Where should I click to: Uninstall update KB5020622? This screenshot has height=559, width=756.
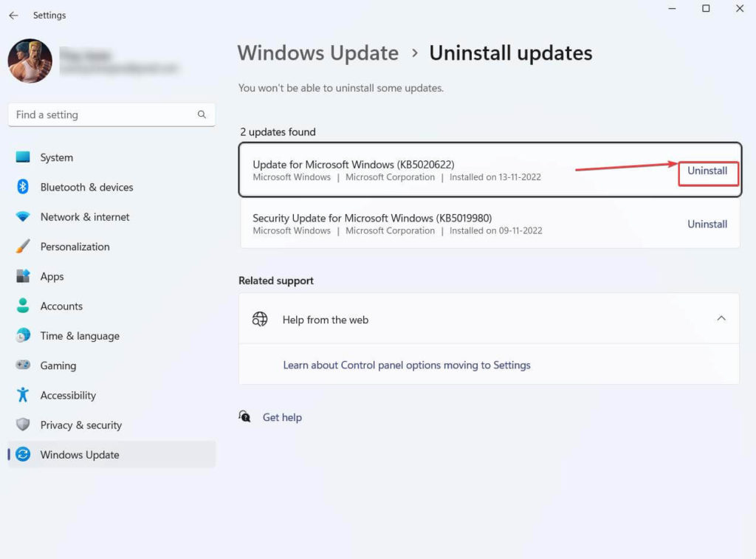click(707, 171)
